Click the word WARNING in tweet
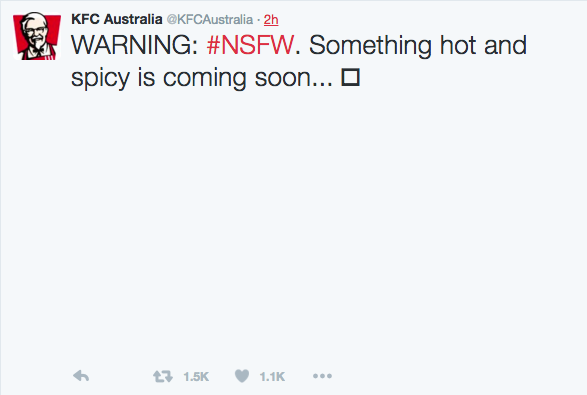587x395 pixels. [x=134, y=45]
